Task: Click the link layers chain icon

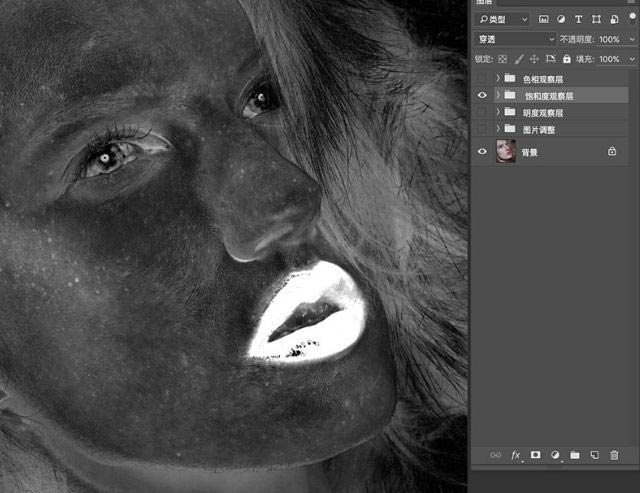Action: tap(495, 455)
